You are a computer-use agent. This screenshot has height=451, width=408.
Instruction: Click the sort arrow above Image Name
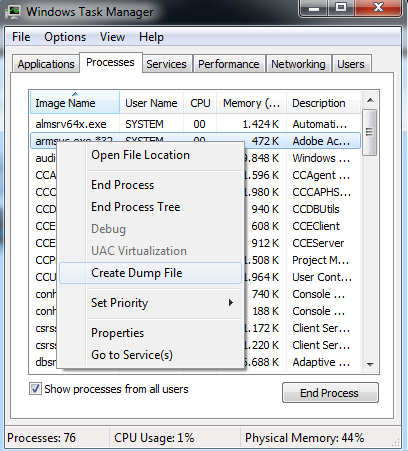click(x=75, y=94)
